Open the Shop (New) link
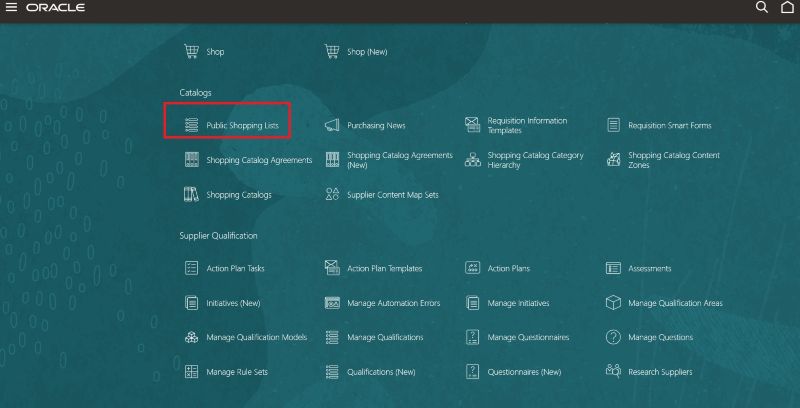Screen dimensions: 800x408 (367, 52)
